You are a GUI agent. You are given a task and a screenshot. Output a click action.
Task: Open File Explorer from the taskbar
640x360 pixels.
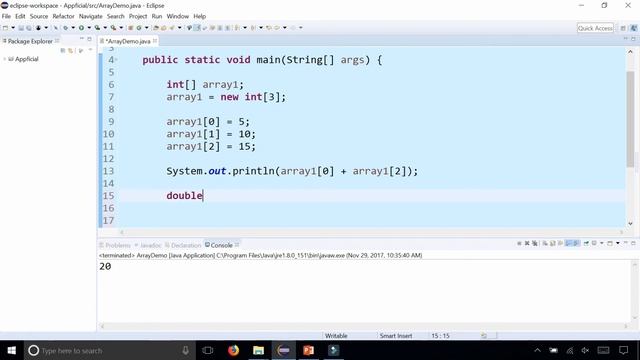(x=258, y=351)
